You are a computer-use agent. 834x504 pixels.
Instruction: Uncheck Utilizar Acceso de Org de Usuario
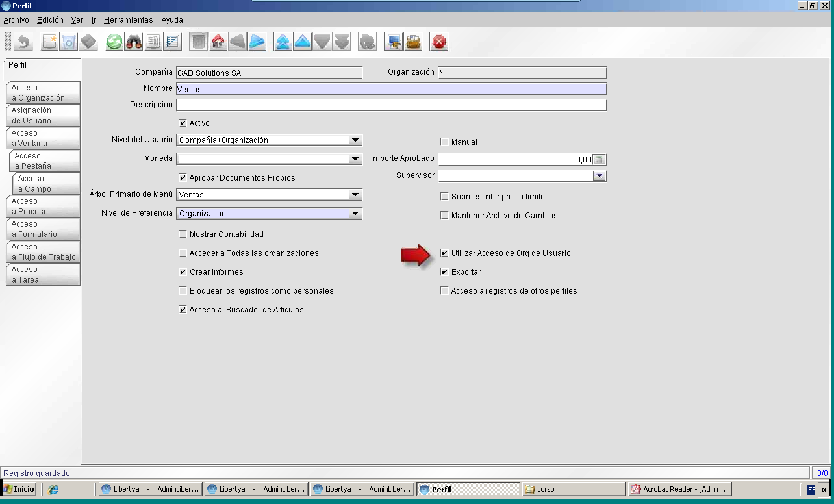tap(444, 253)
